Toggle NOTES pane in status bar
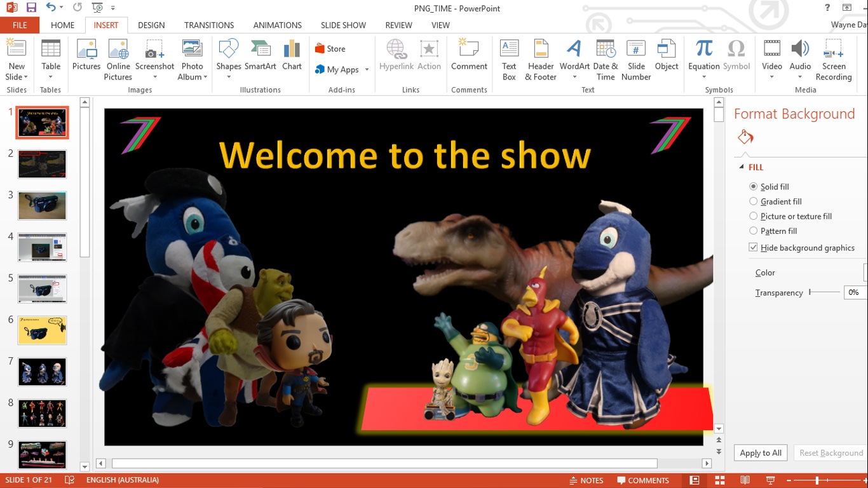The width and height of the screenshot is (868, 488). click(x=587, y=480)
